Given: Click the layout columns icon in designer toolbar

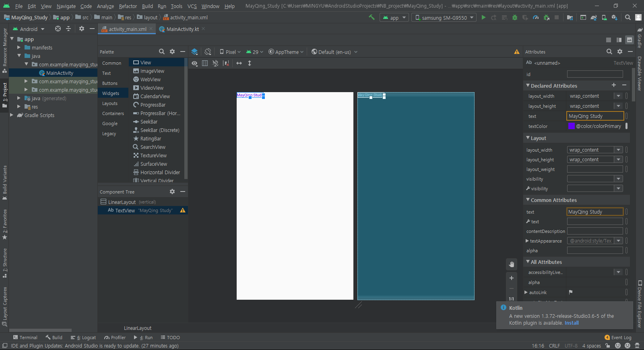Looking at the screenshot, I should point(205,63).
